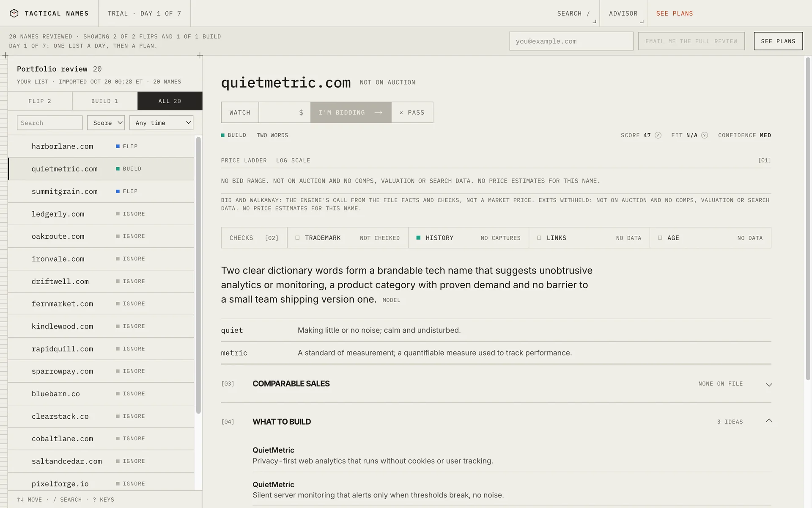Click the list Search input field

click(x=49, y=123)
